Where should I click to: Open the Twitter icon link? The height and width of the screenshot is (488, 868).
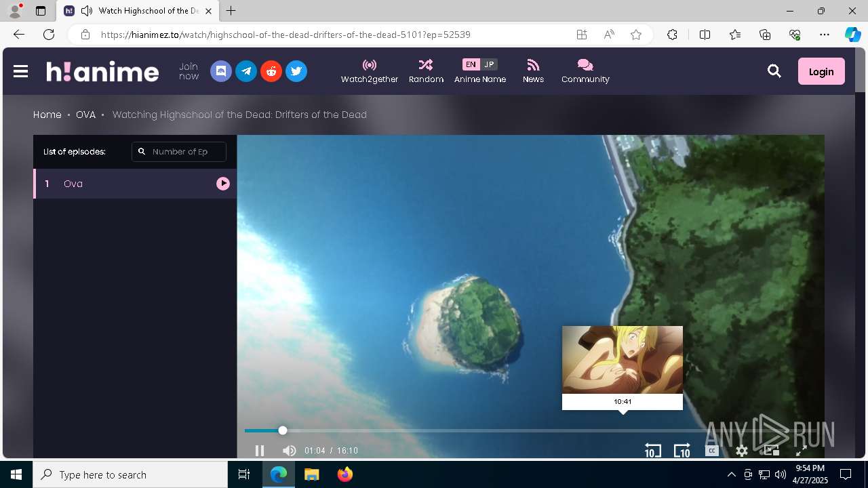296,71
